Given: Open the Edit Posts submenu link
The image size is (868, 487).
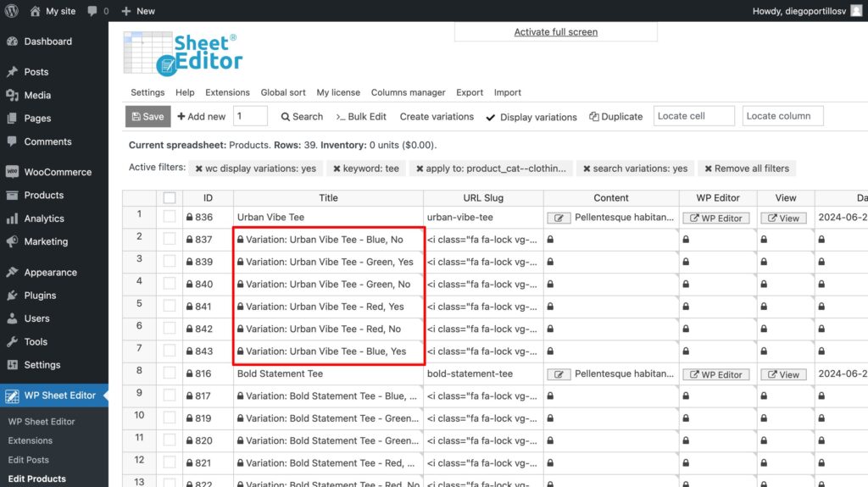Looking at the screenshot, I should point(28,460).
